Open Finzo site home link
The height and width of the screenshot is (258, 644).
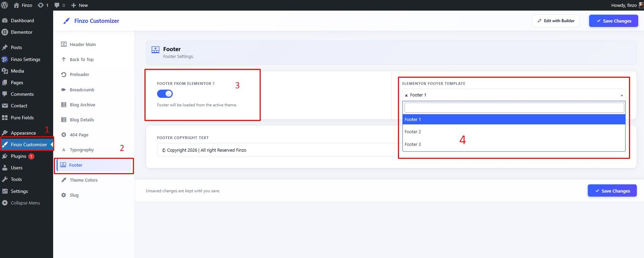pyautogui.click(x=23, y=5)
